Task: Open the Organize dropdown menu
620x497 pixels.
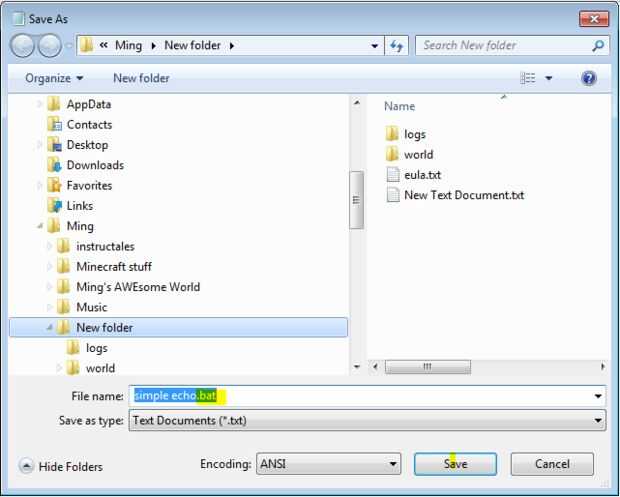Action: pyautogui.click(x=54, y=78)
